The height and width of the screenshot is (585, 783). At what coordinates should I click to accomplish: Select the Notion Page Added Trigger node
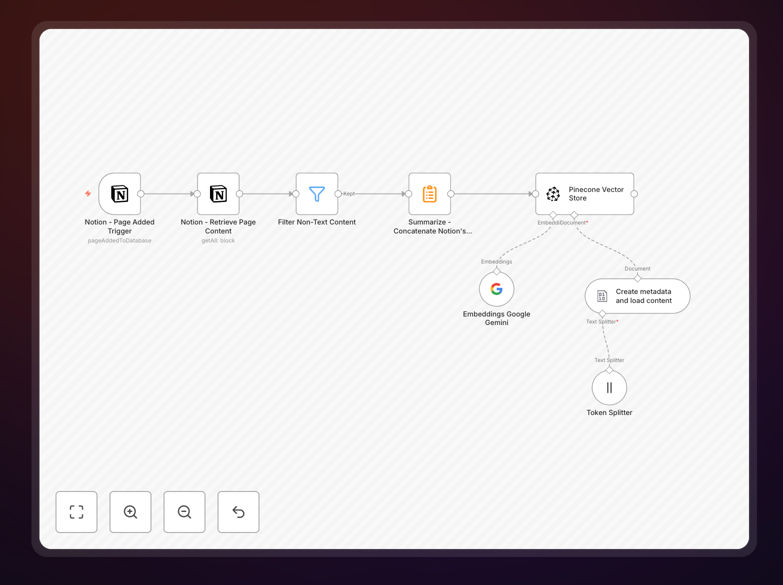coord(119,194)
